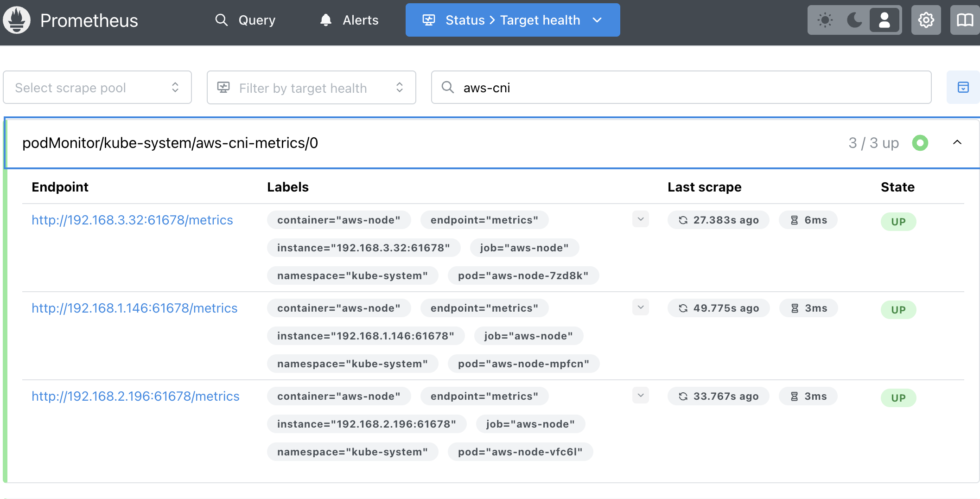Image resolution: width=980 pixels, height=499 pixels.
Task: Click 3ms duration badge for 192.168.2.196
Action: point(808,396)
